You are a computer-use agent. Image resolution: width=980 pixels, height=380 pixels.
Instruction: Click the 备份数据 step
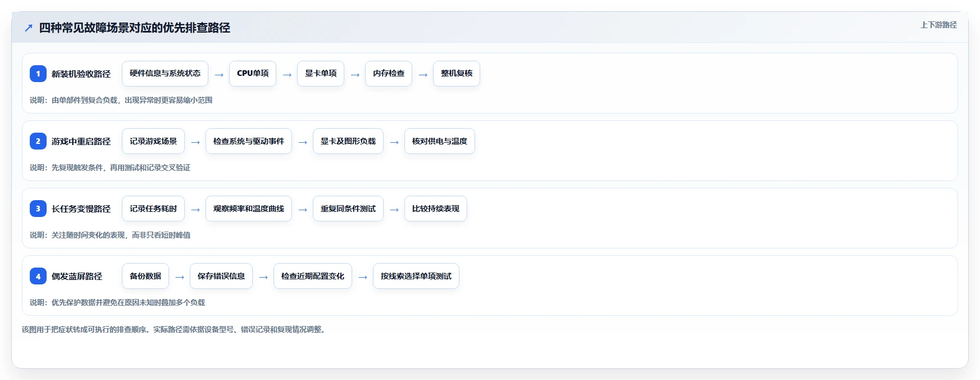pyautogui.click(x=145, y=276)
